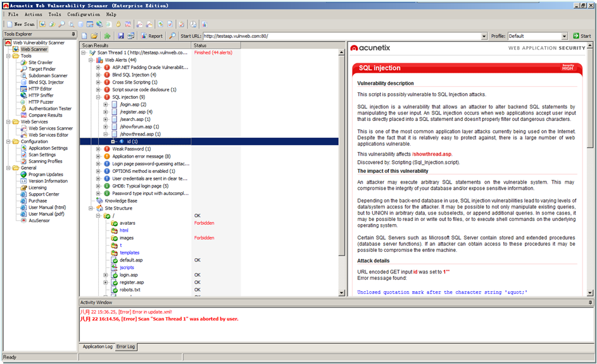The height and width of the screenshot is (364, 597).
Task: Open the Authentication Tester tool
Action: (x=50, y=109)
